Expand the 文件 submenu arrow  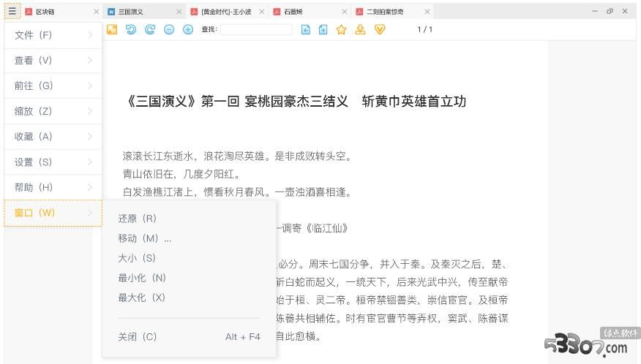(x=90, y=35)
